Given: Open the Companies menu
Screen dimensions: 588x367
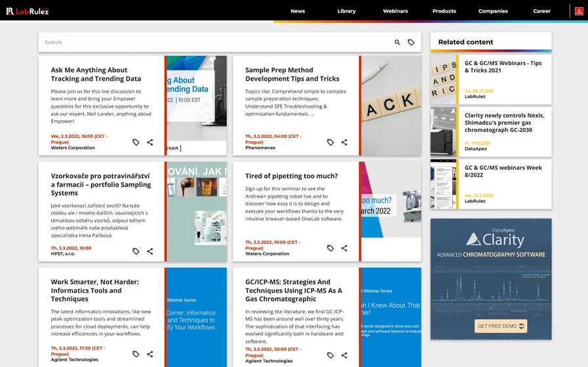Looking at the screenshot, I should 493,11.
